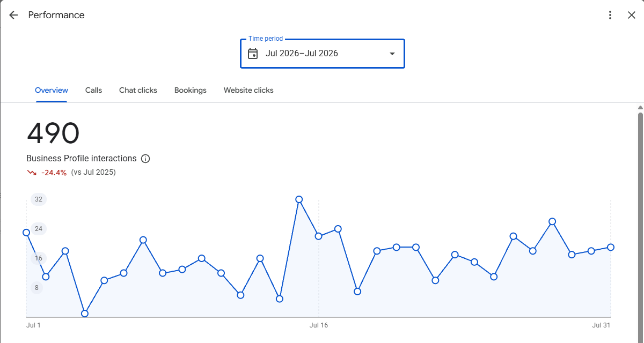Click the 8 y-axis label
This screenshot has height=343, width=644.
[x=38, y=288]
